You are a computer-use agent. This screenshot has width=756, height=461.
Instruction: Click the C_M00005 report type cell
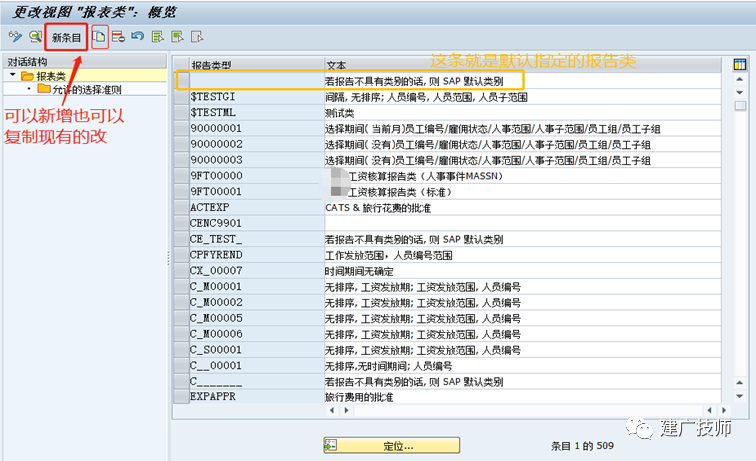click(257, 318)
